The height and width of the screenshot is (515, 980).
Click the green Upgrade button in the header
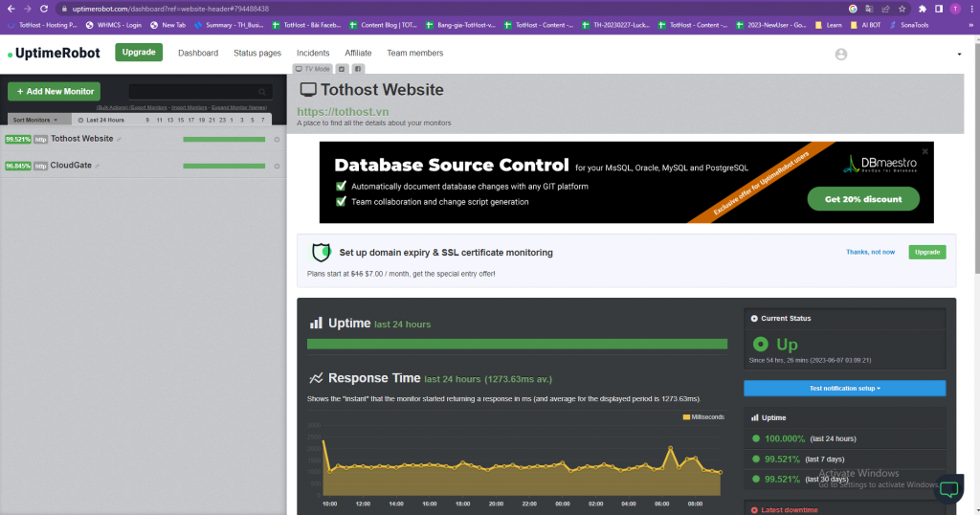139,52
